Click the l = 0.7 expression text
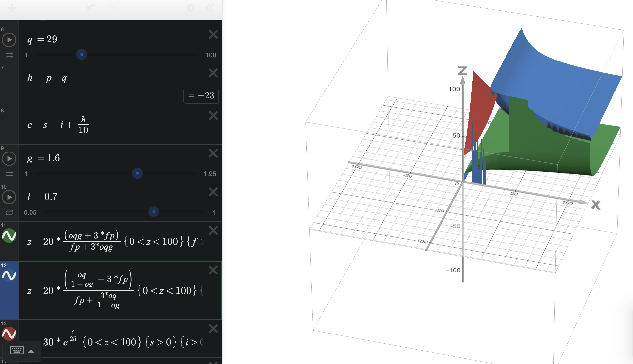633x364 pixels. point(42,197)
